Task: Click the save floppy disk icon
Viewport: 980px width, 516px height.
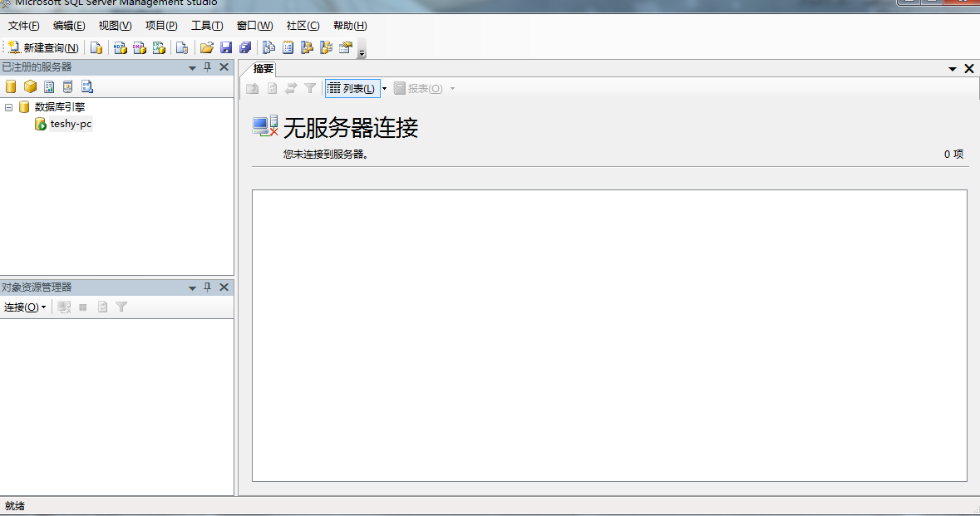Action: [226, 47]
